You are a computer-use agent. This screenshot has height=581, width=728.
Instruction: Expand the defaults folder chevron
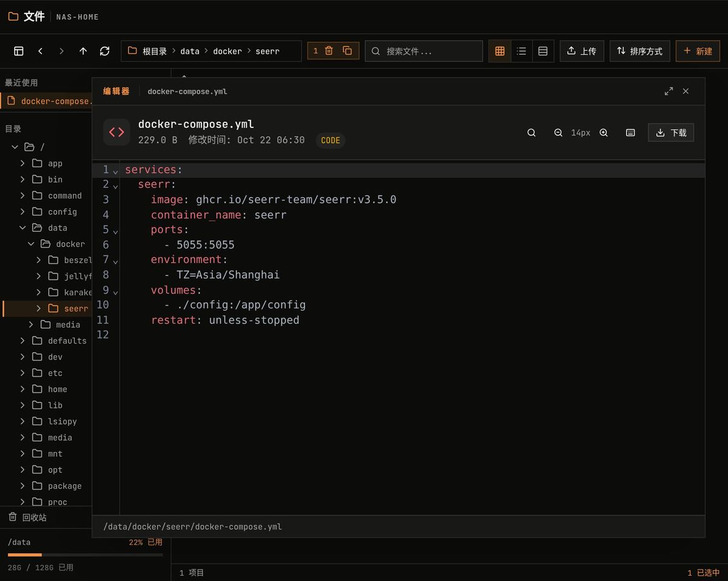pyautogui.click(x=22, y=341)
